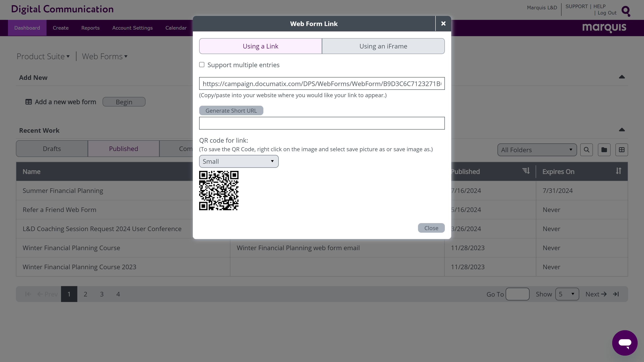The image size is (644, 362).
Task: Click the web form table icon beside Add a new web form
Action: [28, 102]
